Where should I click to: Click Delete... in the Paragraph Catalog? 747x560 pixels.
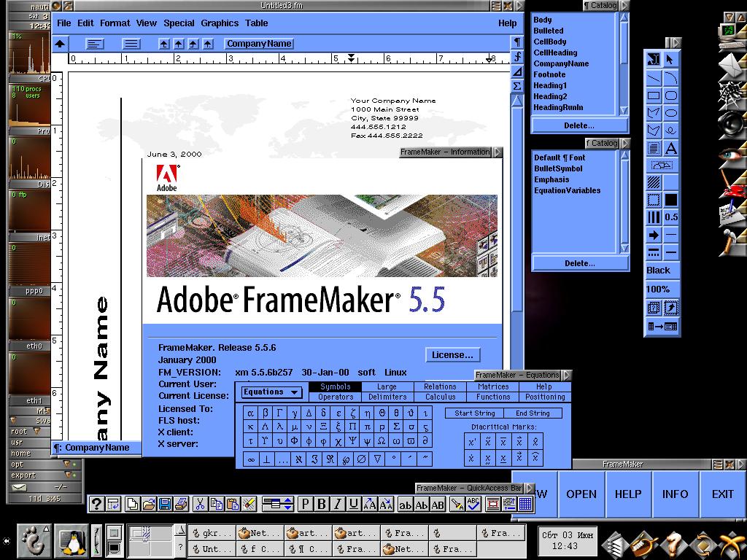tap(579, 125)
